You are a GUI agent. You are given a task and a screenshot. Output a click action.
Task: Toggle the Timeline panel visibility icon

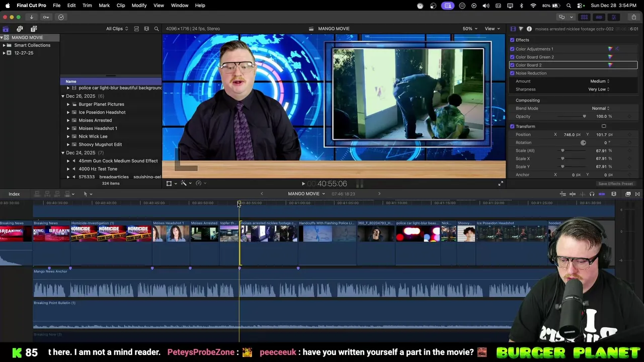pos(599,17)
